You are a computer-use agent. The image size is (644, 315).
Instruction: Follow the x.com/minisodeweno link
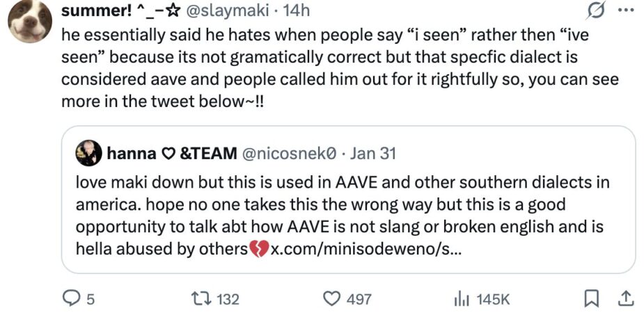point(364,248)
